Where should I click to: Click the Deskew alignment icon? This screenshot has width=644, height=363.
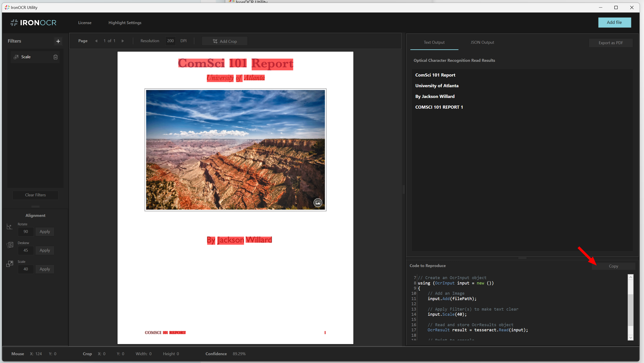pos(10,245)
